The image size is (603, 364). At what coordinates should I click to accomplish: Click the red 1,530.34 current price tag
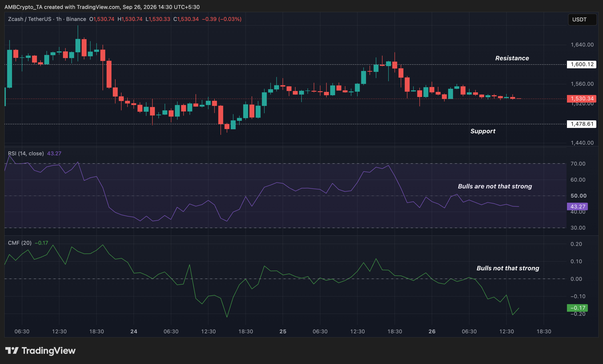coord(582,99)
